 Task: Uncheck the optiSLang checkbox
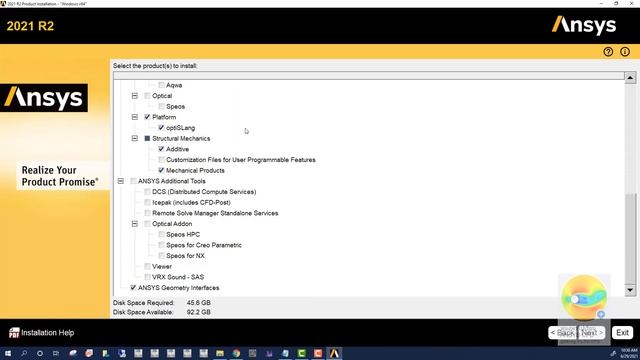point(161,127)
